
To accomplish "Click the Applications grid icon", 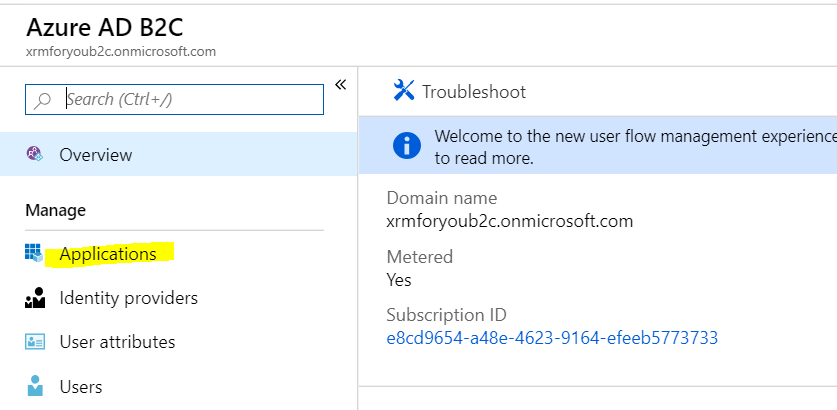I will click(35, 254).
